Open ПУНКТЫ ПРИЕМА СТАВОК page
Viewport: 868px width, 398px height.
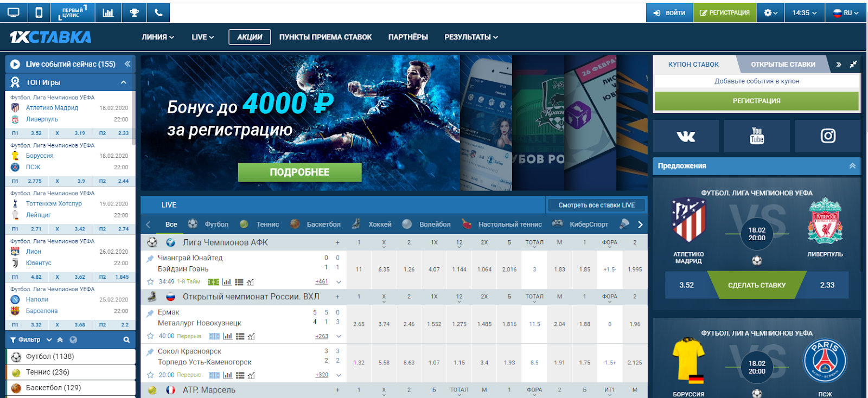(x=325, y=37)
